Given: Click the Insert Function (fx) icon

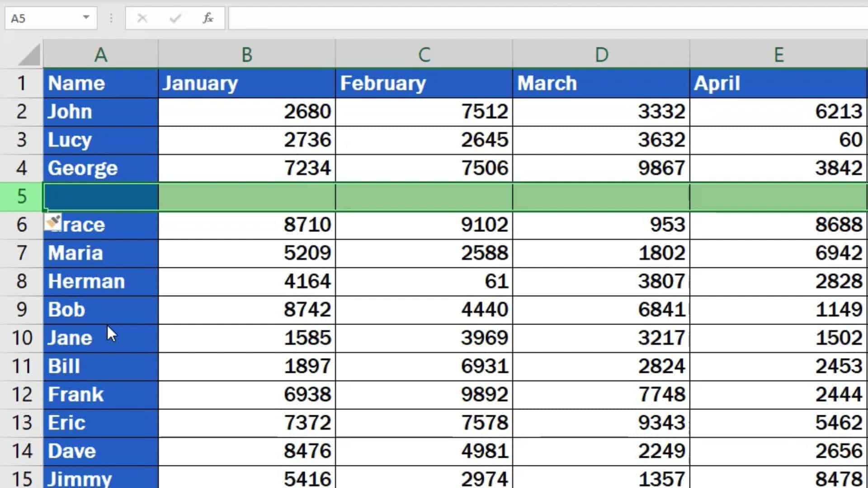Looking at the screenshot, I should (x=207, y=19).
